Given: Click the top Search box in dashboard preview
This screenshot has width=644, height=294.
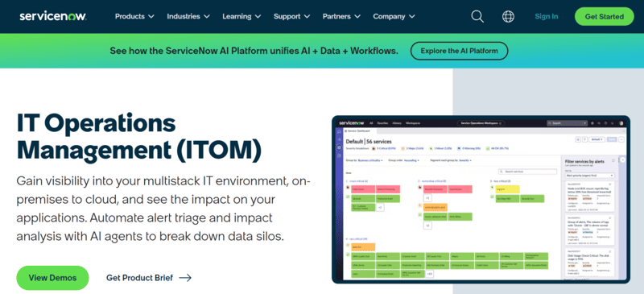Looking at the screenshot, I should pyautogui.click(x=568, y=123).
